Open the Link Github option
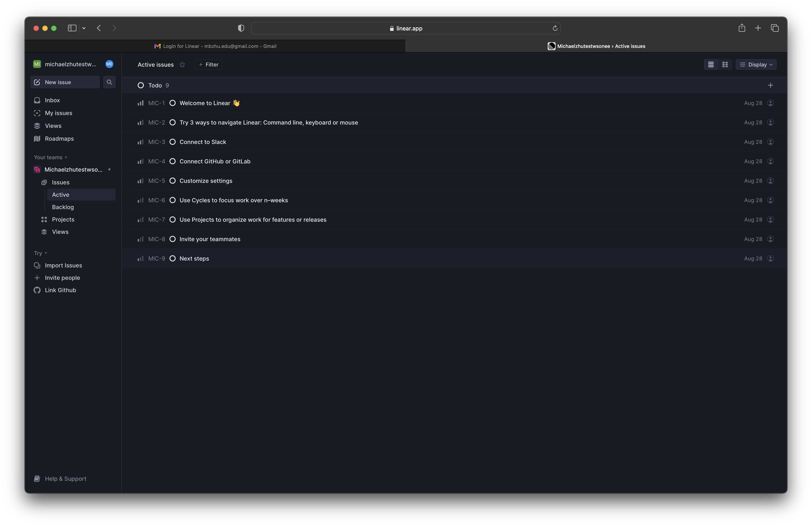This screenshot has width=812, height=526. pyautogui.click(x=60, y=290)
